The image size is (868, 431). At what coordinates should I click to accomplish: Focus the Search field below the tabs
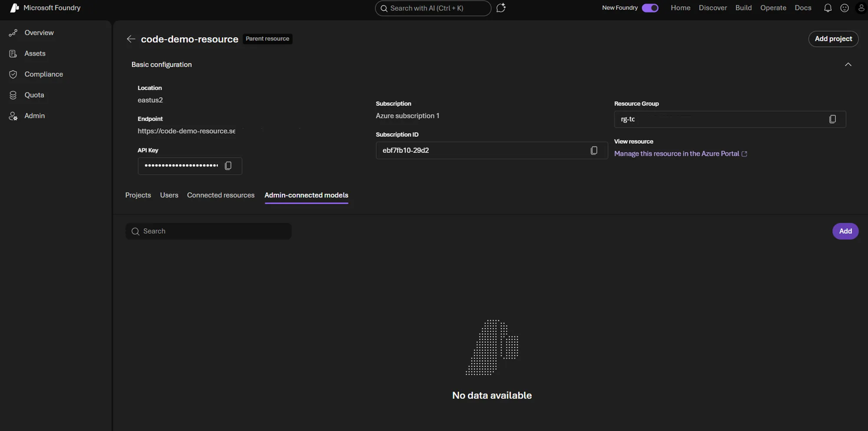208,231
